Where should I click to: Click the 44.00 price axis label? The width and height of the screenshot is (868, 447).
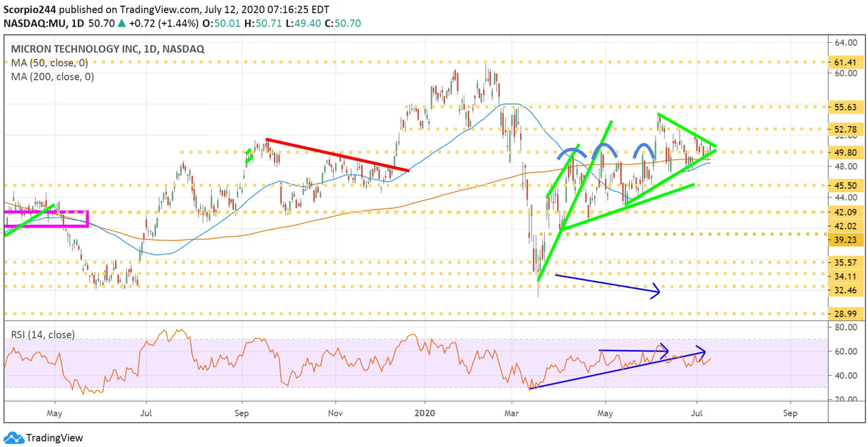click(845, 197)
